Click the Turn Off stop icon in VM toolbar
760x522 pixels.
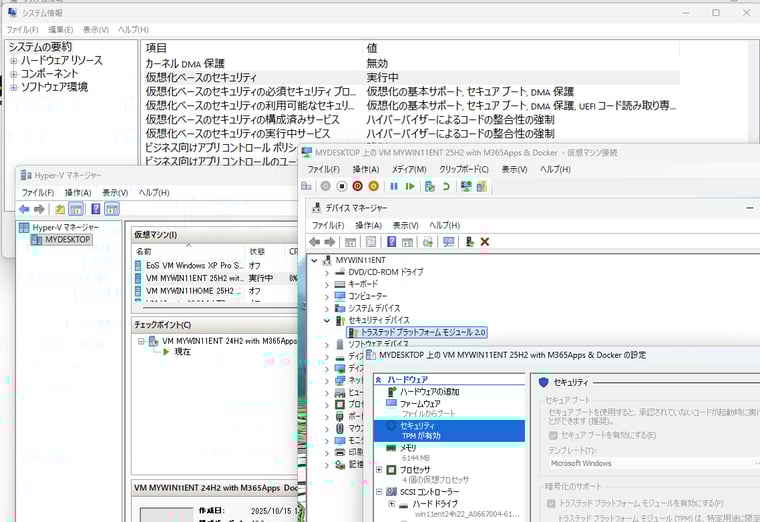pyautogui.click(x=342, y=186)
